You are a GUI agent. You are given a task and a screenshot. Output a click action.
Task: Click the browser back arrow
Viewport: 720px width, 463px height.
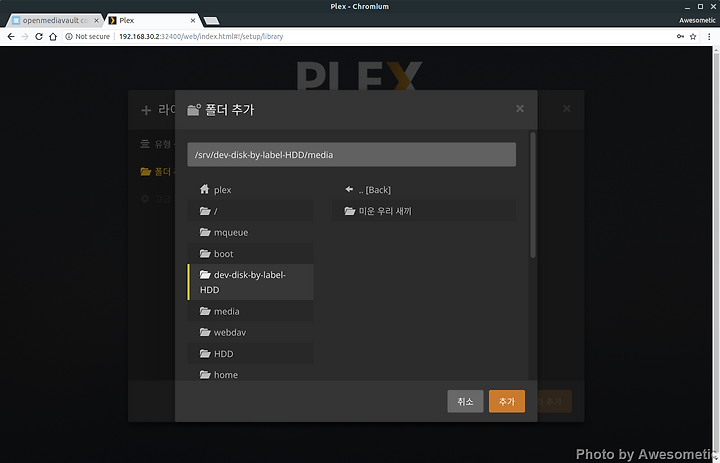(x=11, y=36)
